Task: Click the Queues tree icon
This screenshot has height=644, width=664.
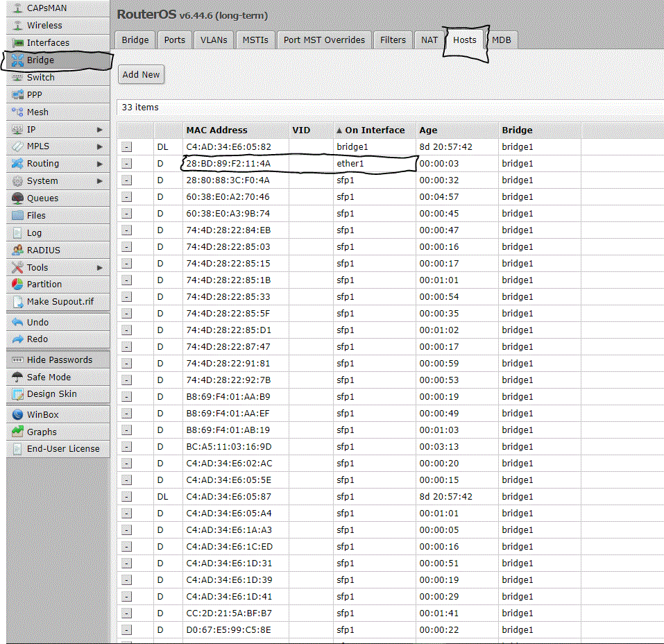Action: [17, 198]
